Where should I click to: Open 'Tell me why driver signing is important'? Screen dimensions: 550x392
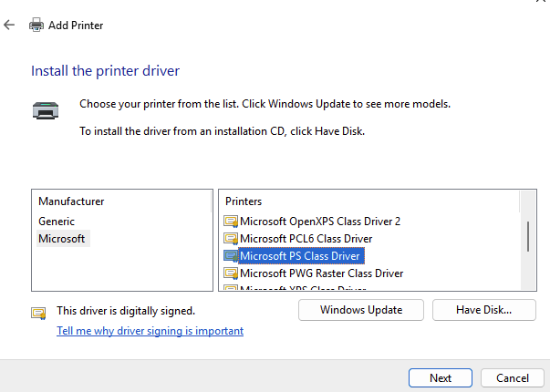coord(150,331)
